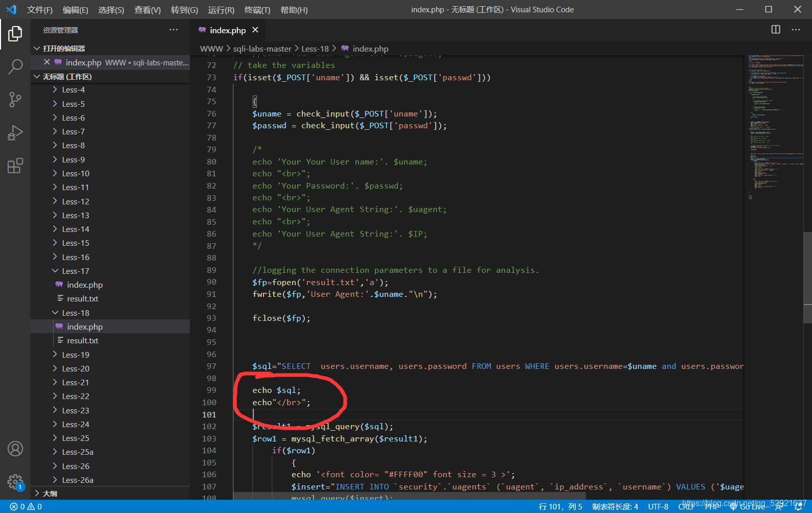Open the Extensions view
This screenshot has width=812, height=513.
15,166
